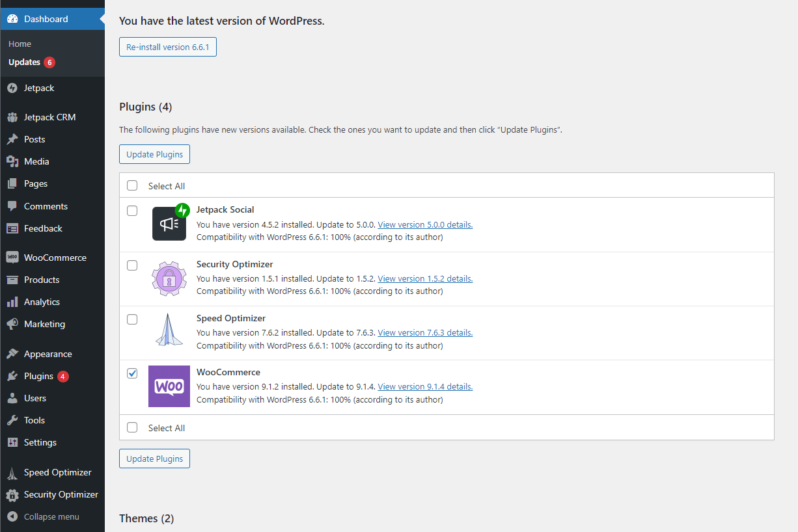Click the purple WooCommerce plugin logo
Viewport: 798px width, 532px height.
[x=169, y=386]
